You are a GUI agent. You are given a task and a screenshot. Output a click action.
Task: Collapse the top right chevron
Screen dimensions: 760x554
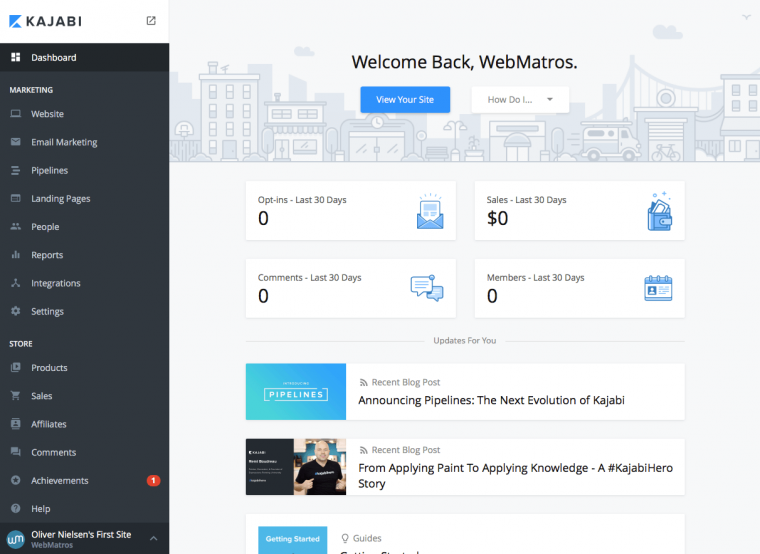tap(746, 17)
